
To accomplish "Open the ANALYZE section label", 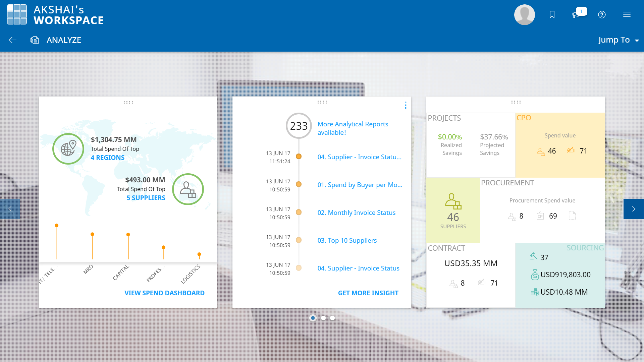I will click(64, 40).
